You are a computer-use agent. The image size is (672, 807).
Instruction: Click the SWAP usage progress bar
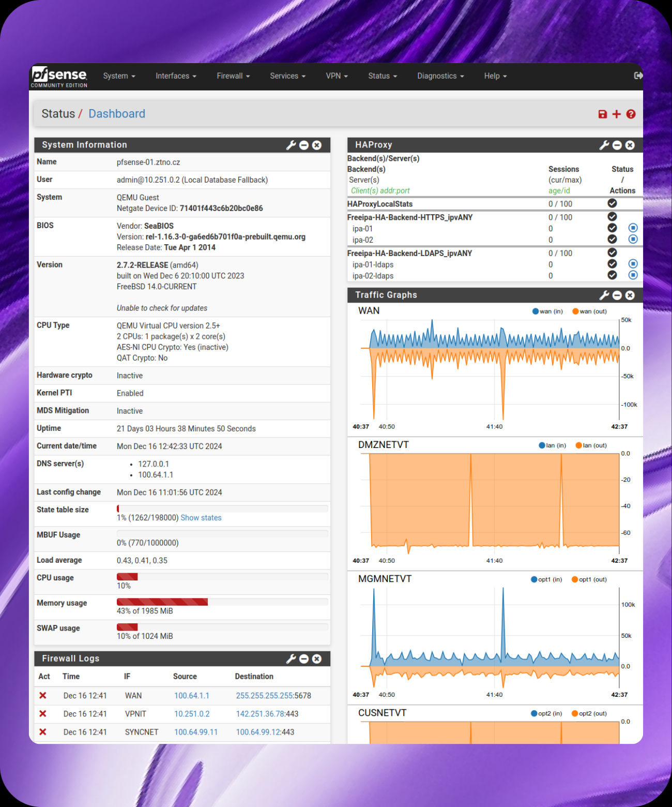point(222,627)
